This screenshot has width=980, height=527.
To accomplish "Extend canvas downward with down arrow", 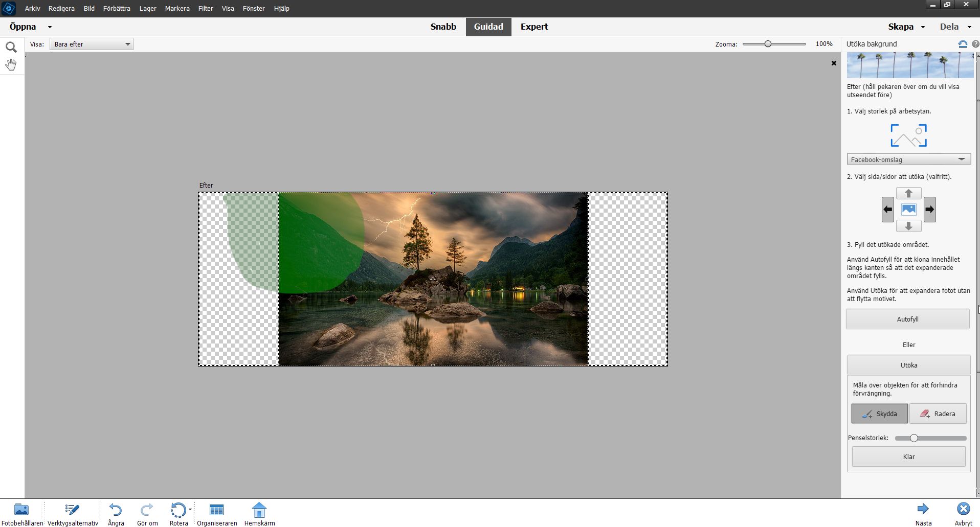I will [908, 226].
